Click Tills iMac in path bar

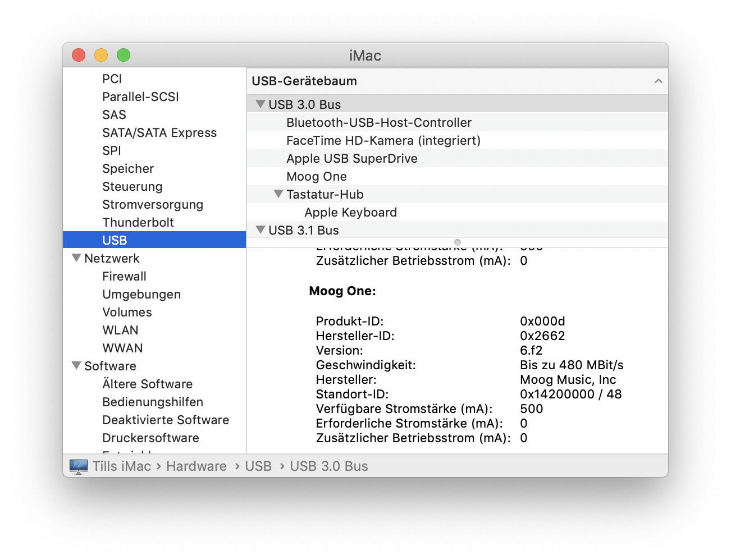pos(121,466)
